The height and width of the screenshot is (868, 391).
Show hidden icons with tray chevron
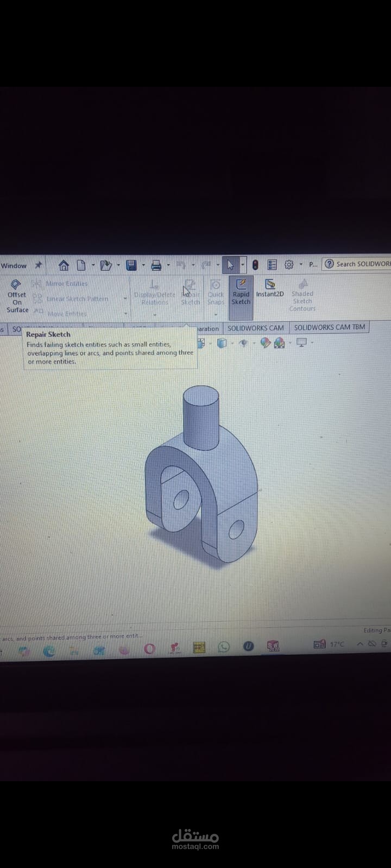[360, 644]
